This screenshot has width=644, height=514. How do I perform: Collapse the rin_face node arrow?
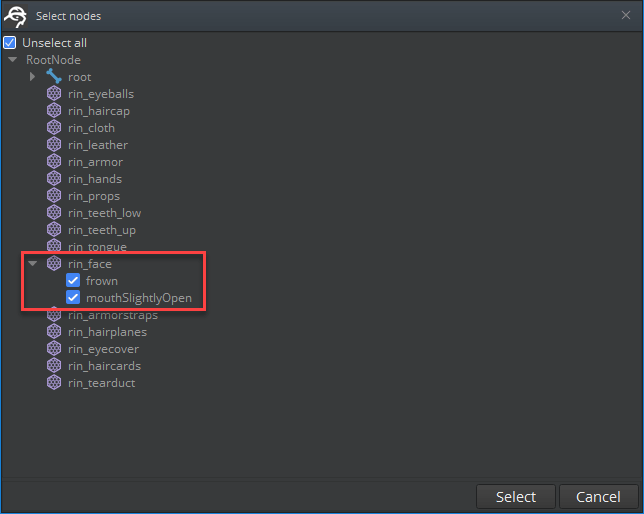33,264
